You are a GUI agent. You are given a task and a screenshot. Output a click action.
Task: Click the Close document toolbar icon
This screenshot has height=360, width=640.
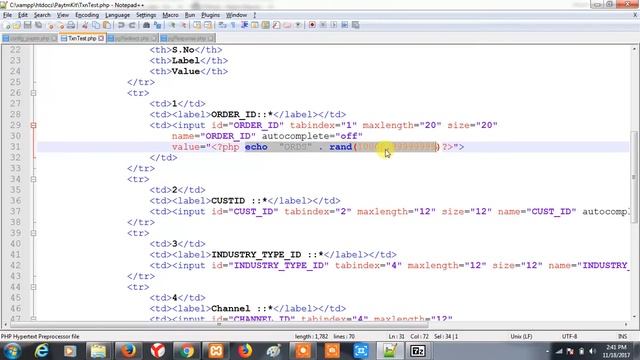click(x=51, y=25)
